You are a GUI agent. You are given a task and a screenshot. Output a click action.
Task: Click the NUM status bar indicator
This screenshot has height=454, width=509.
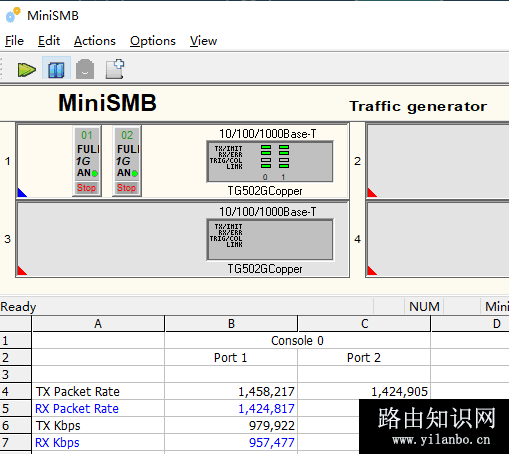click(424, 306)
